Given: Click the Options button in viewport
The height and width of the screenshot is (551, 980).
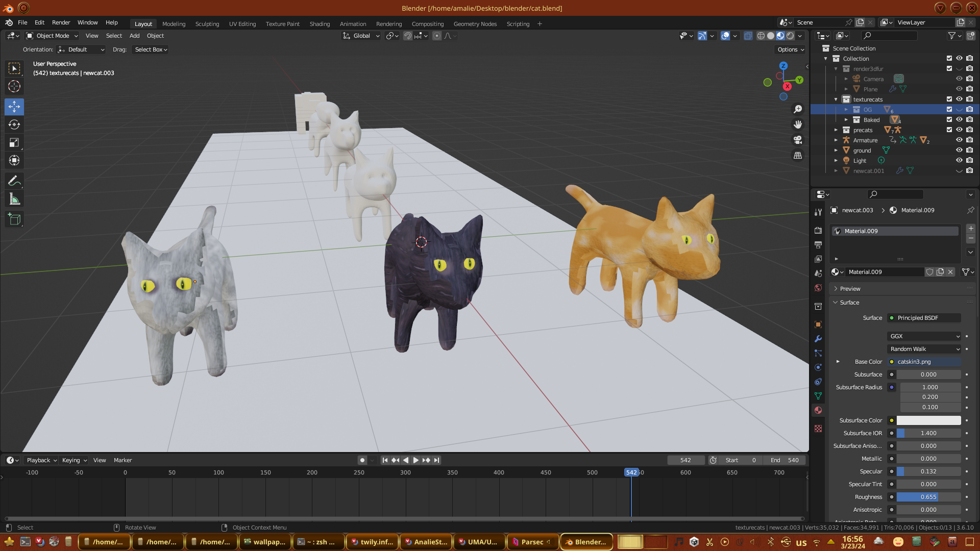Looking at the screenshot, I should pos(790,49).
